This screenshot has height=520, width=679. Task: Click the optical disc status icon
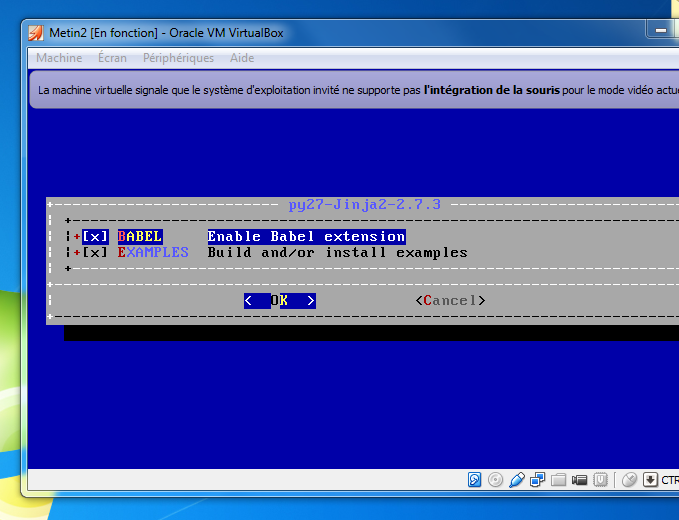click(x=495, y=480)
